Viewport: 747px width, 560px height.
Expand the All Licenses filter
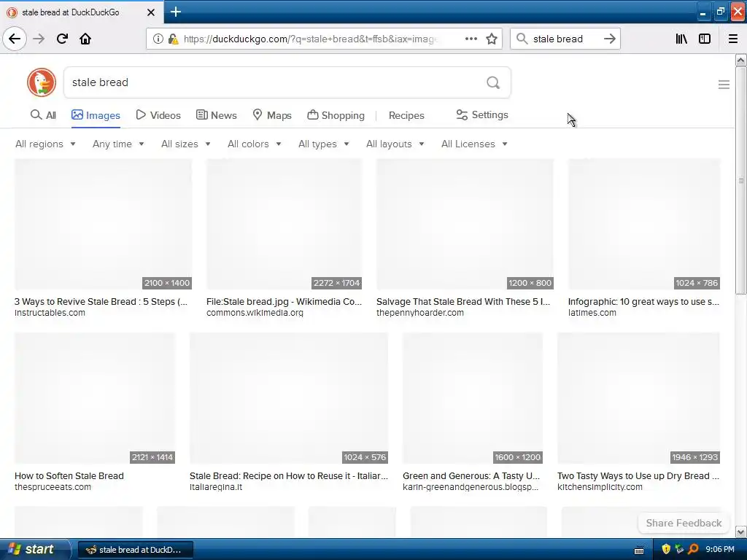pos(474,144)
